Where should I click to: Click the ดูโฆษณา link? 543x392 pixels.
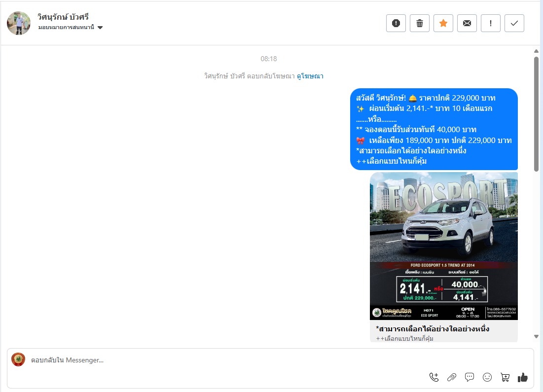click(310, 76)
